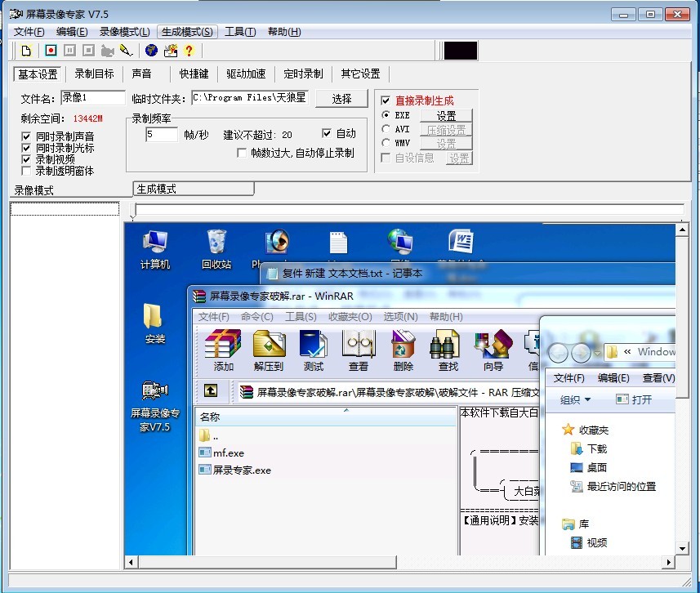Open the 录像模式(L) menu
The image size is (700, 593).
click(124, 32)
